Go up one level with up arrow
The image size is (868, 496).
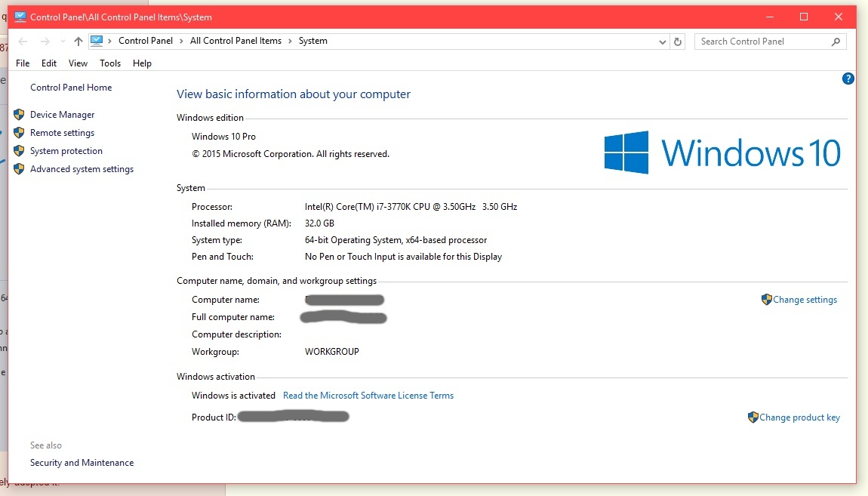pyautogui.click(x=78, y=42)
